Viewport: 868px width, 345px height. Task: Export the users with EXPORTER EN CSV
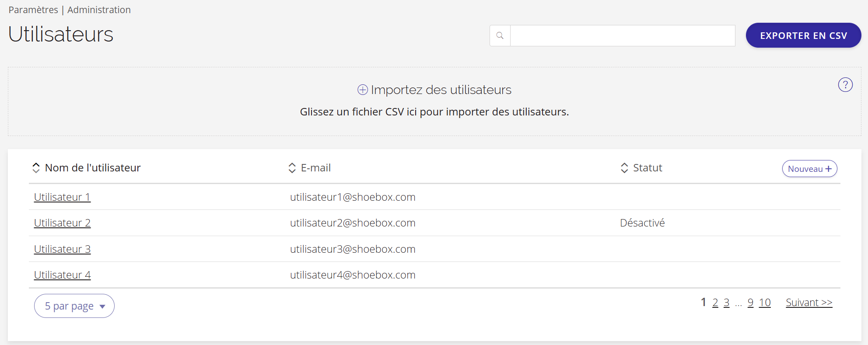[x=803, y=35]
